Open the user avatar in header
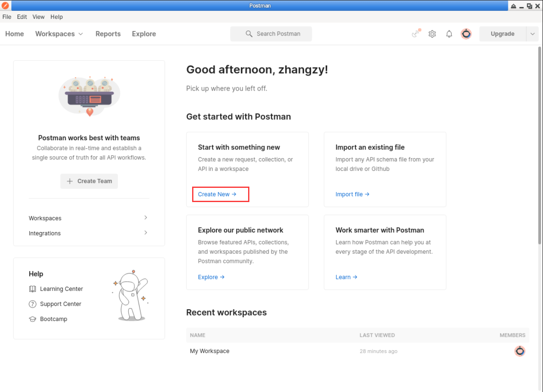This screenshot has width=543, height=392. pos(466,34)
